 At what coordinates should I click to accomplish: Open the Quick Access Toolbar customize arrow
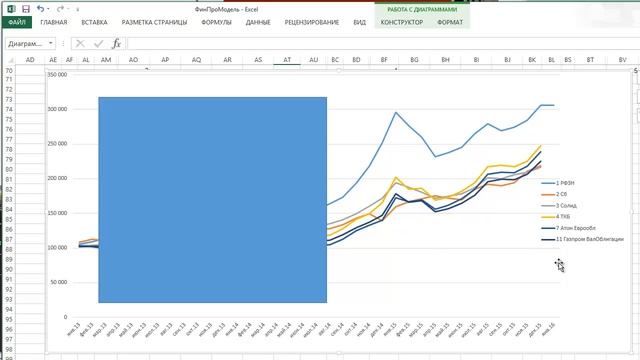pyautogui.click(x=77, y=9)
